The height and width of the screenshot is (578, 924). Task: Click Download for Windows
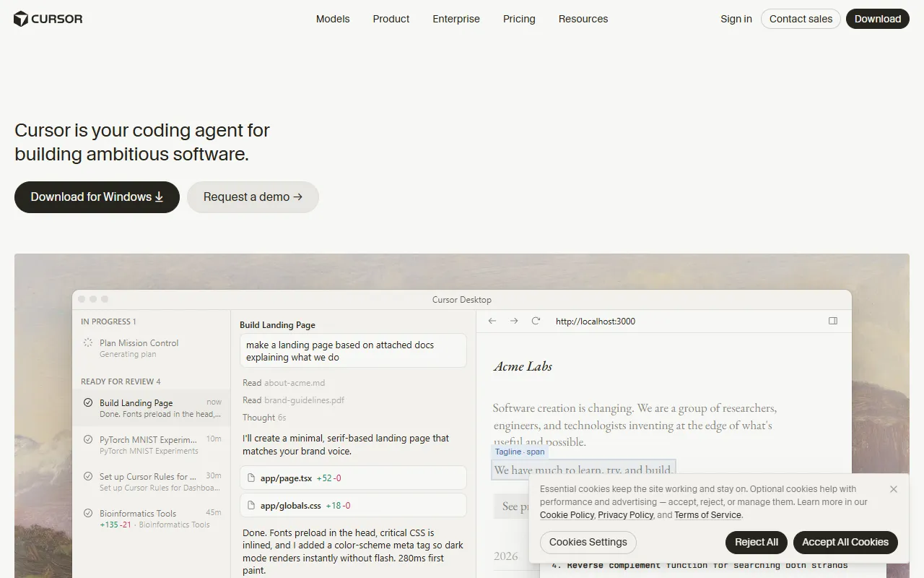tap(97, 197)
